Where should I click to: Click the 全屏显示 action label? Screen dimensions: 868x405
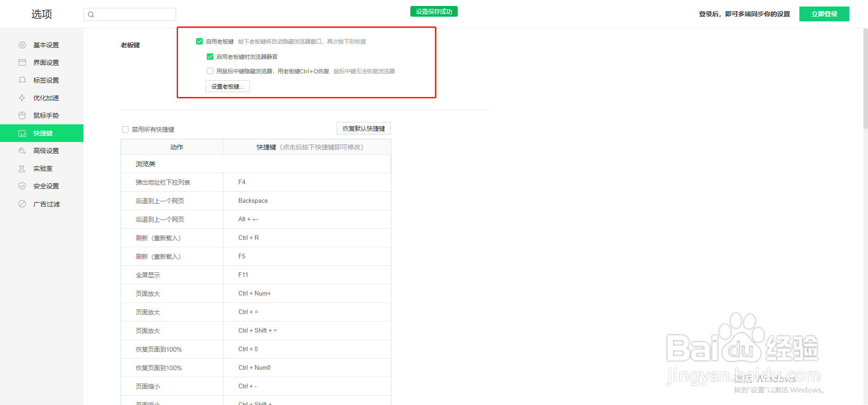[148, 275]
